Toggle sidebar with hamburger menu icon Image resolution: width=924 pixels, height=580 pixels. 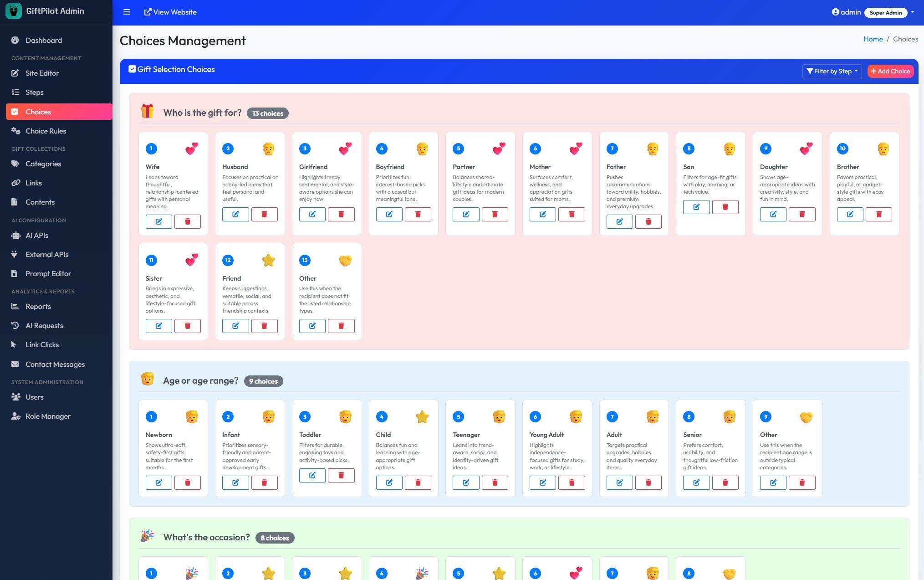127,12
